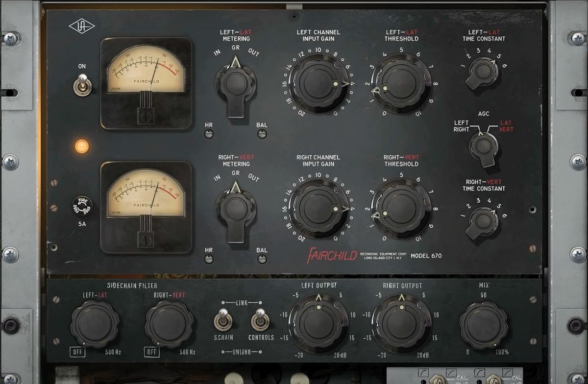Image resolution: width=588 pixels, height=384 pixels.
Task: Click the Left-Lat sidechain filter OFF label
Action: pyautogui.click(x=76, y=351)
